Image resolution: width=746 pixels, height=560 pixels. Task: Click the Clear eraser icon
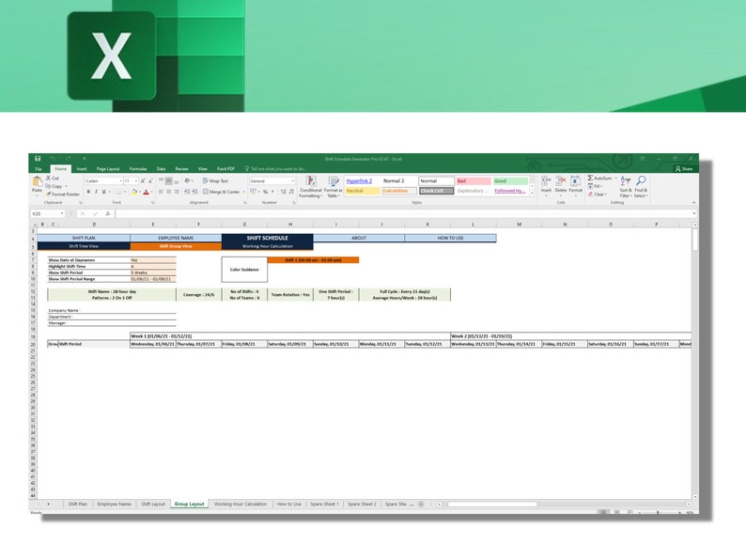(x=590, y=194)
